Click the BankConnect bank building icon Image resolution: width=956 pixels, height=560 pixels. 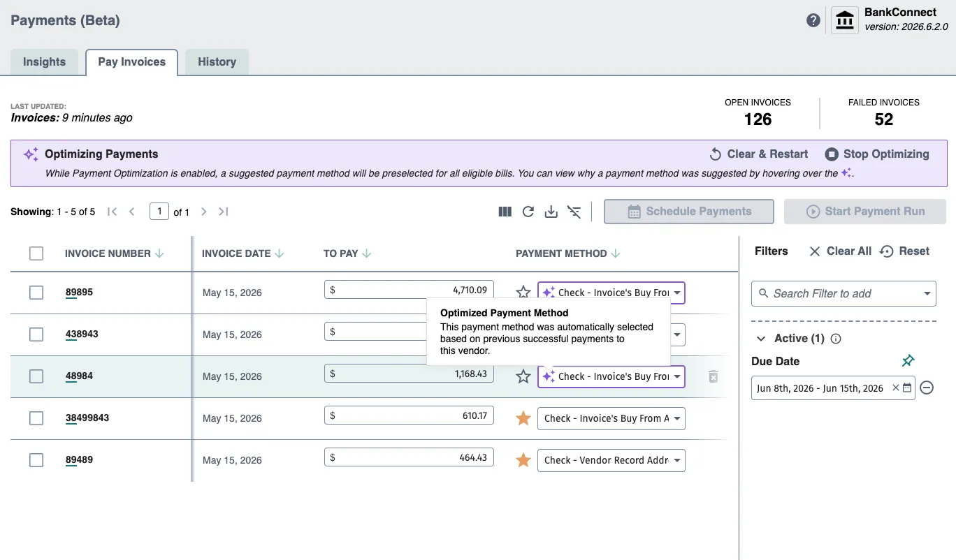[x=845, y=20]
